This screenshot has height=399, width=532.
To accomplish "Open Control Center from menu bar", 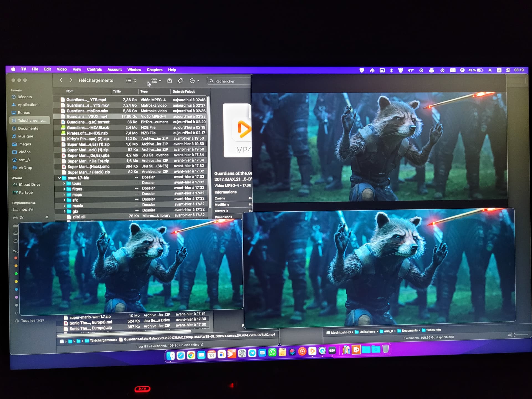I will pos(508,70).
